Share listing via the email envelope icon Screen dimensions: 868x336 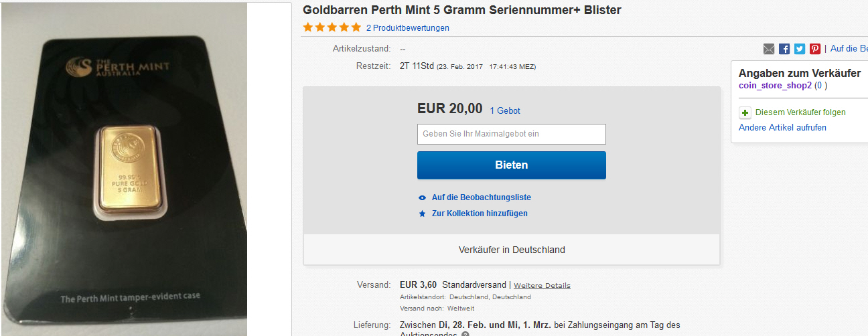[769, 49]
